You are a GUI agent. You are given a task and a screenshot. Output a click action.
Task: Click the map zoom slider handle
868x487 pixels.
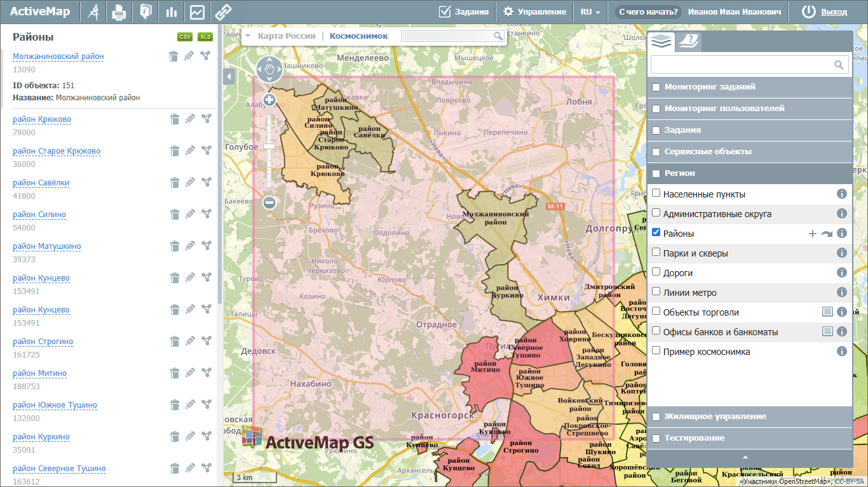(x=269, y=147)
